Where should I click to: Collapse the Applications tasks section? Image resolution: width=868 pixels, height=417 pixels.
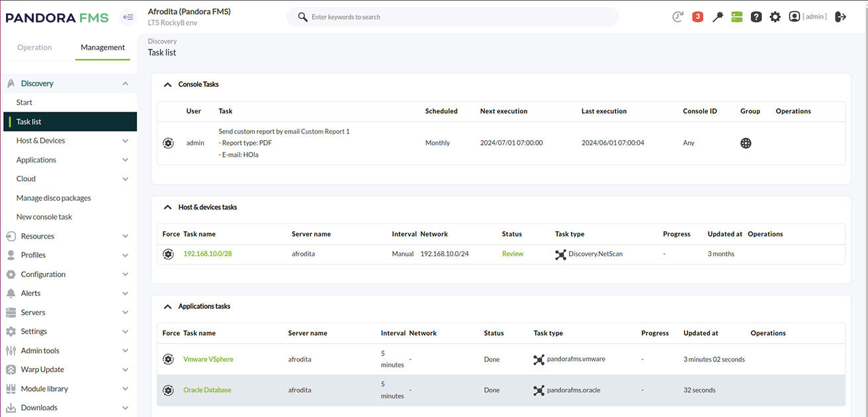click(x=167, y=307)
